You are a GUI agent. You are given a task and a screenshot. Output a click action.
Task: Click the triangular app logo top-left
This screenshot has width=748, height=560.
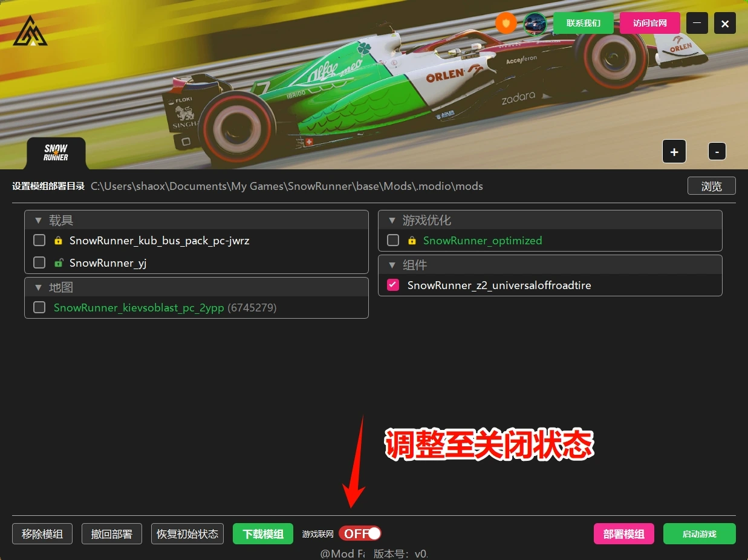coord(30,30)
